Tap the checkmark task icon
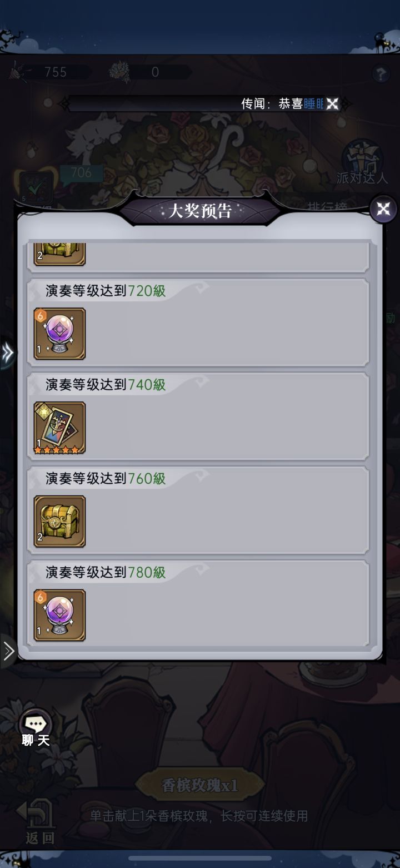The height and width of the screenshot is (868, 400). pos(36,187)
